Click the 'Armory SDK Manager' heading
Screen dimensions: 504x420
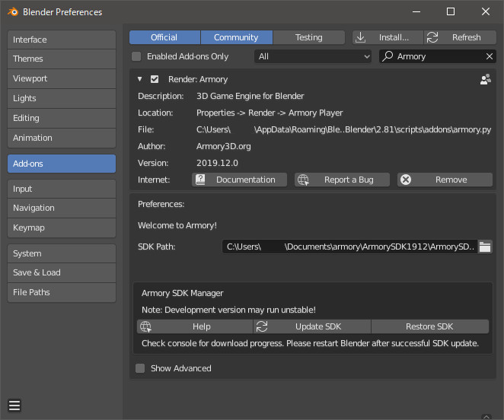click(182, 293)
